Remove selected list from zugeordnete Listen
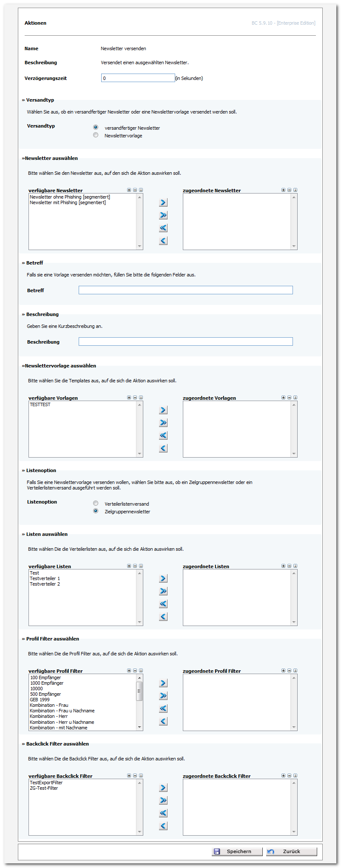This screenshot has width=341, height=868. pos(163,617)
